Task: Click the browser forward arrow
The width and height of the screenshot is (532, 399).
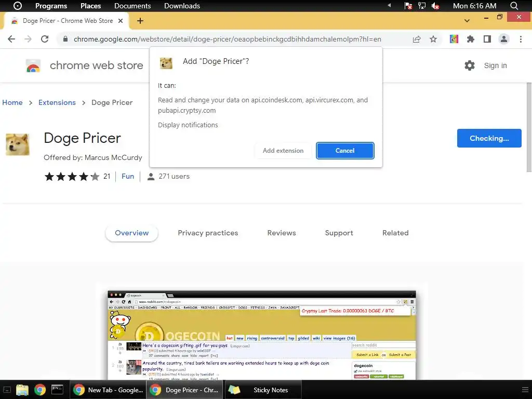Action: (28, 39)
